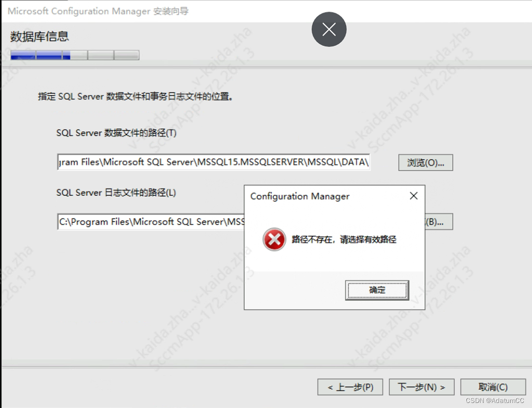Click the 数据库信息 page heading
Viewport: 532px width, 408px height.
coord(39,36)
